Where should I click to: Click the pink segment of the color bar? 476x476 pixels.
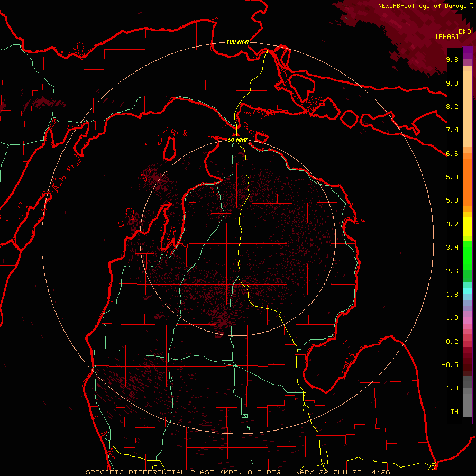click(x=467, y=321)
